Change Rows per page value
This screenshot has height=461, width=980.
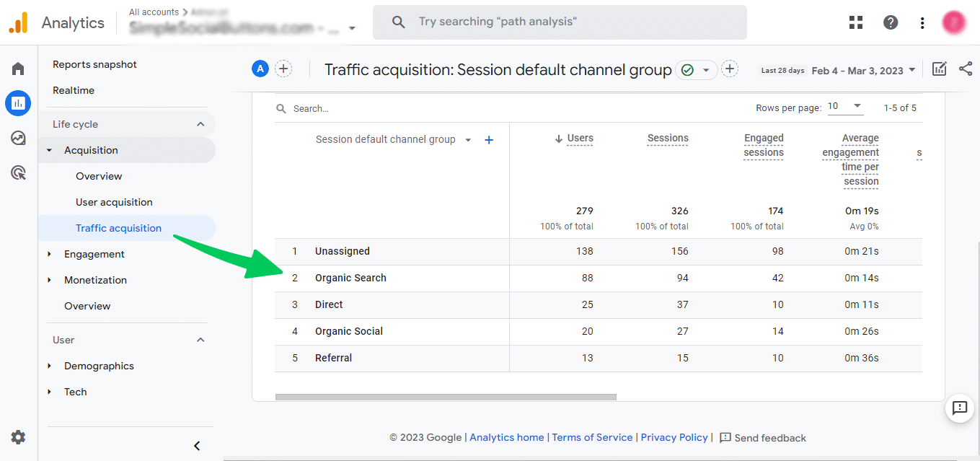coord(845,106)
